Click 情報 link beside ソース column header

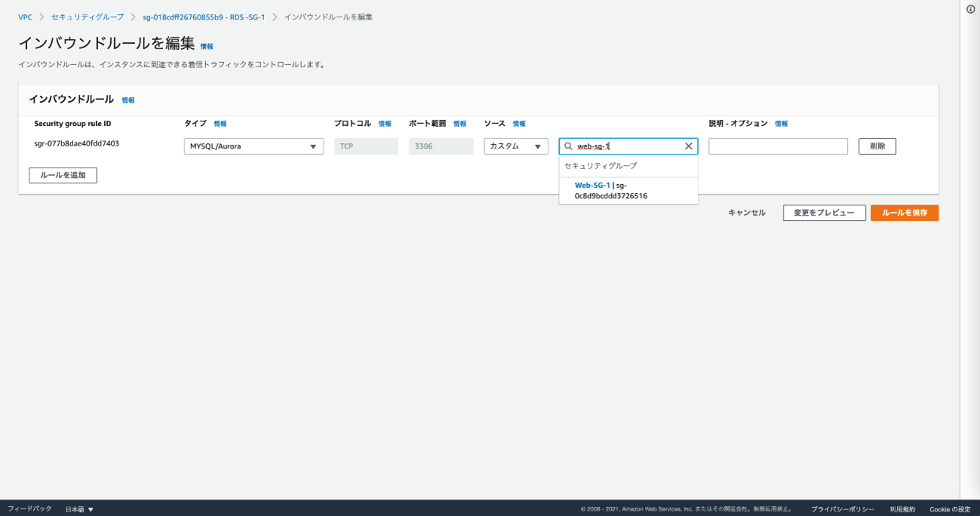[519, 124]
